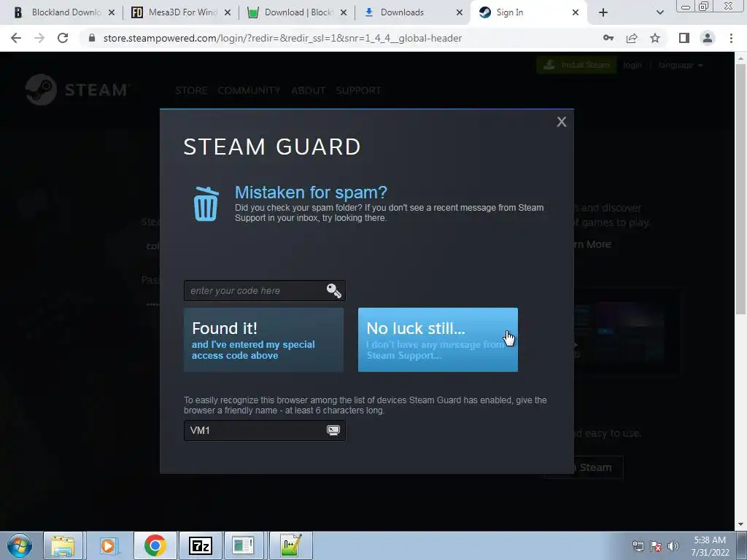Close the Mesa3D tab
The height and width of the screenshot is (560, 747).
228,12
